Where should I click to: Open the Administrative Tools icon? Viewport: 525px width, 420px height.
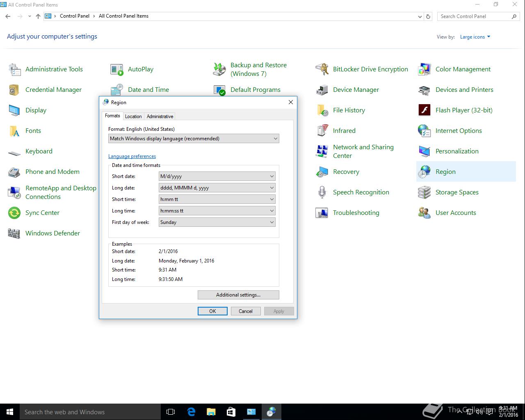tap(14, 69)
